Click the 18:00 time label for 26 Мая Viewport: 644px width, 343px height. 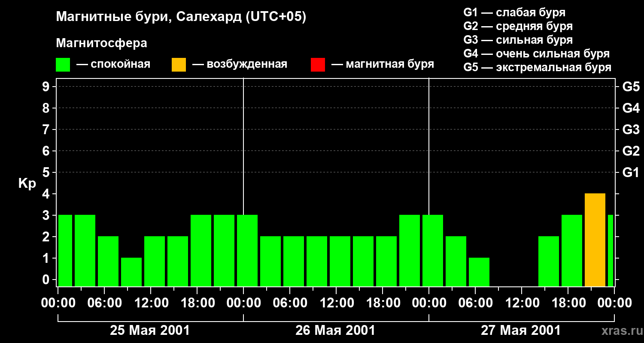point(383,303)
